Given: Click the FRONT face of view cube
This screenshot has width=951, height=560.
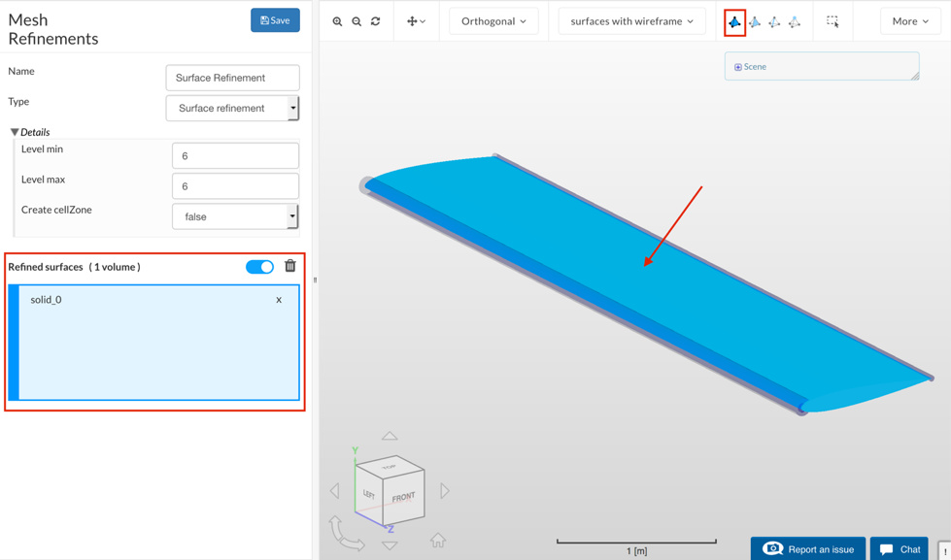Looking at the screenshot, I should (403, 497).
